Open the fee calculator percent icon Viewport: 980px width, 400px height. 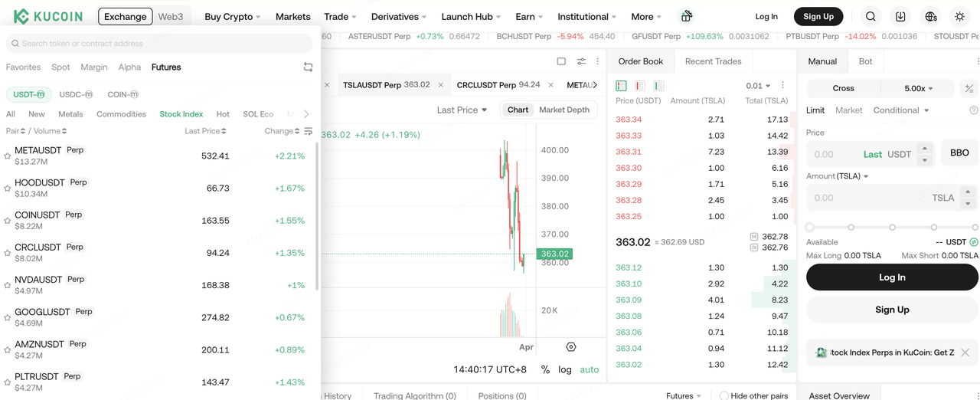[969, 88]
